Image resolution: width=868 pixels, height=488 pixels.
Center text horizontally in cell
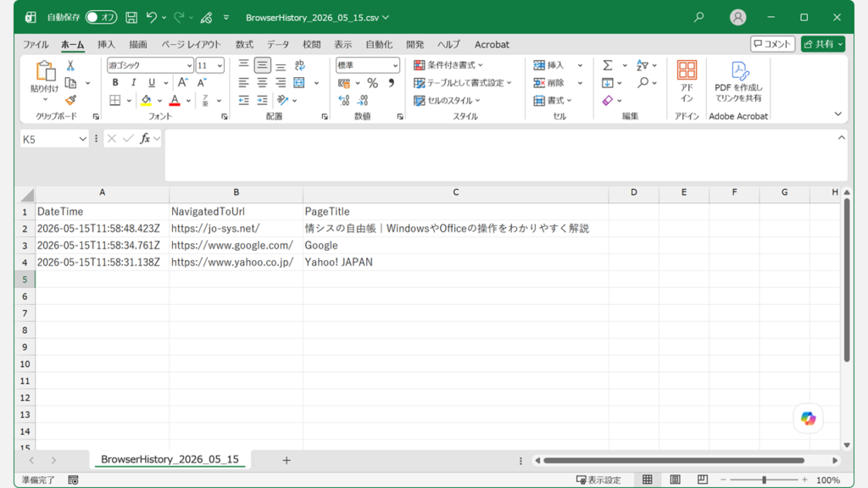point(263,82)
